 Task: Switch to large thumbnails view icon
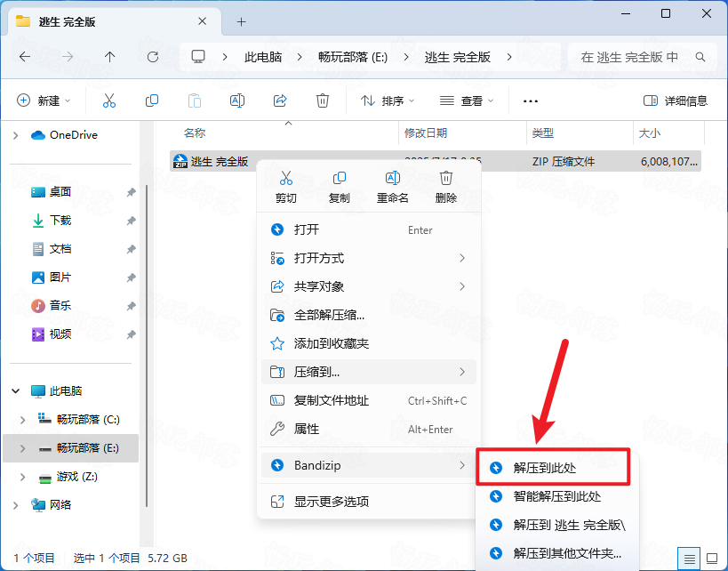coord(712,558)
